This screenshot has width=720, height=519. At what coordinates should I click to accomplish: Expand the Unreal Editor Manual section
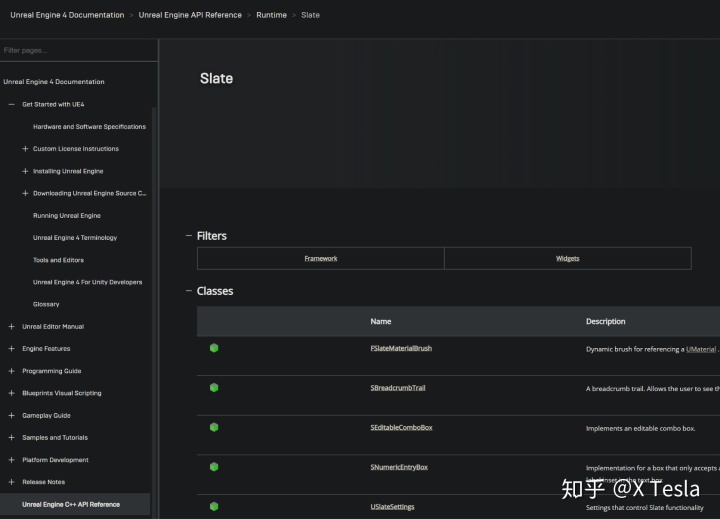(11, 327)
